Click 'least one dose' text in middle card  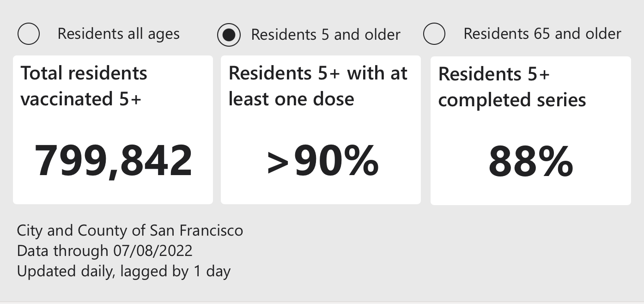[291, 99]
